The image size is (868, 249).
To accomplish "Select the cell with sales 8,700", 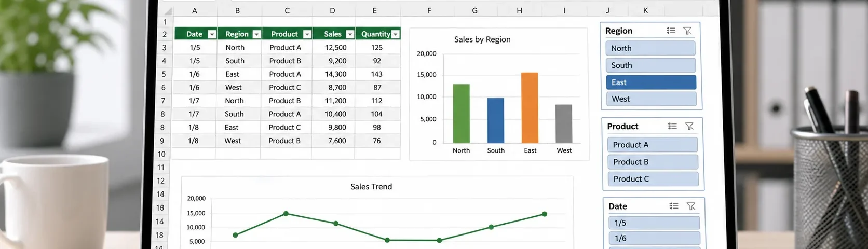I will (333, 88).
